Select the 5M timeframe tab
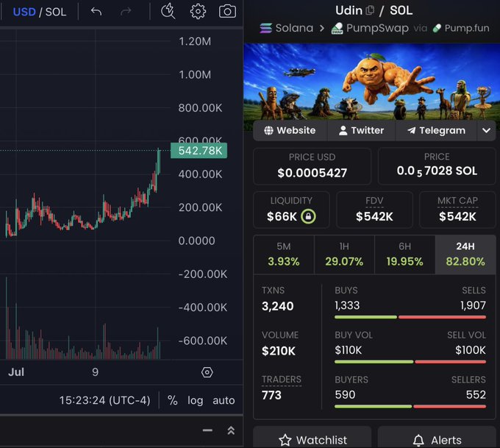The height and width of the screenshot is (448, 500). point(284,255)
